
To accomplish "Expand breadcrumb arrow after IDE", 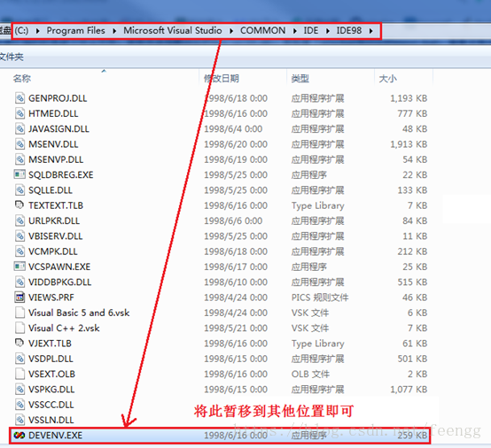I will coord(328,31).
